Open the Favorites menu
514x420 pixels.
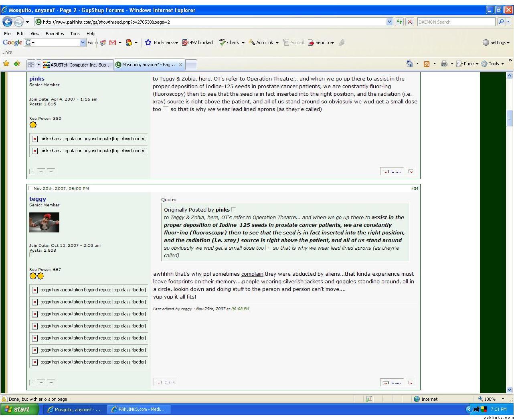click(55, 34)
